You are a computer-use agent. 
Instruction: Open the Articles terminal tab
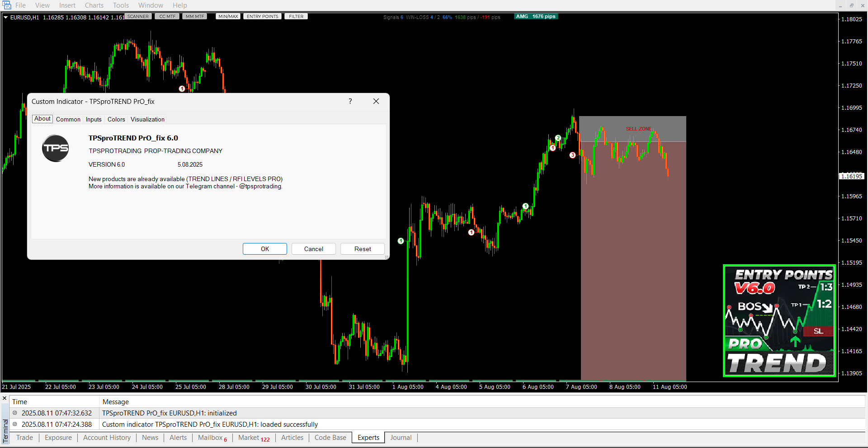pos(292,438)
